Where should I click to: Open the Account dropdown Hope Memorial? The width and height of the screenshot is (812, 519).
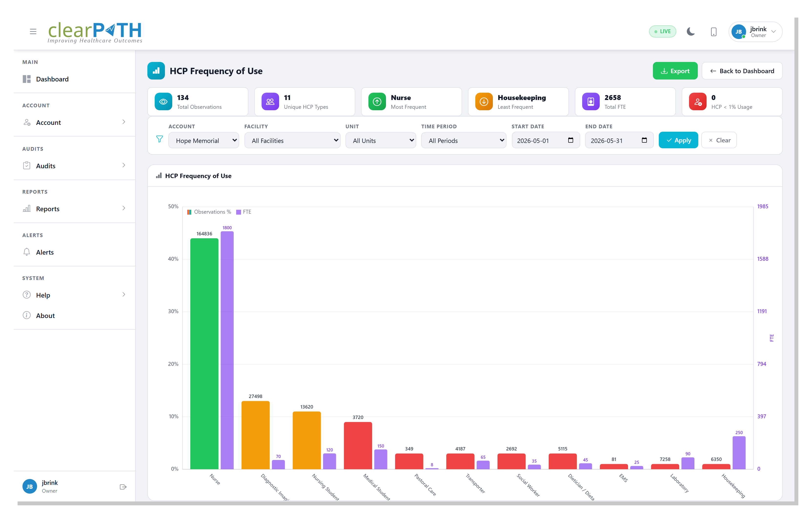(204, 140)
